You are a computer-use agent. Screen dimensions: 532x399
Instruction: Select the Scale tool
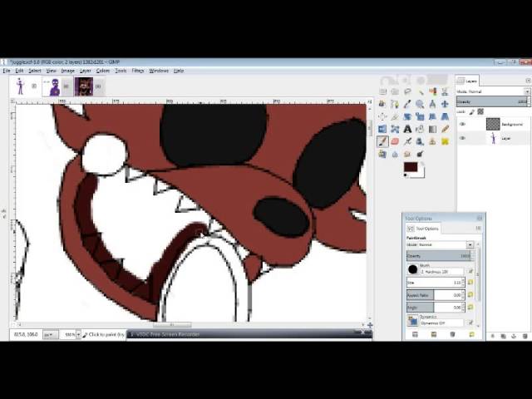[x=420, y=116]
